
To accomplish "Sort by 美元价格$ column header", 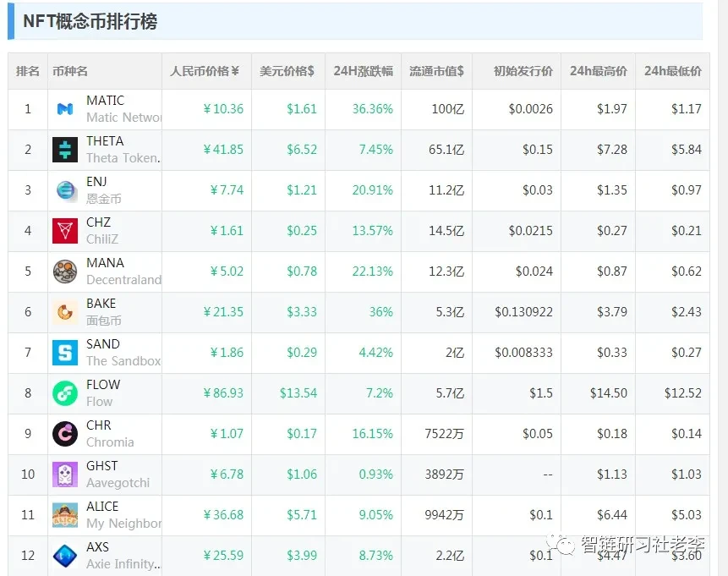I will pyautogui.click(x=287, y=71).
